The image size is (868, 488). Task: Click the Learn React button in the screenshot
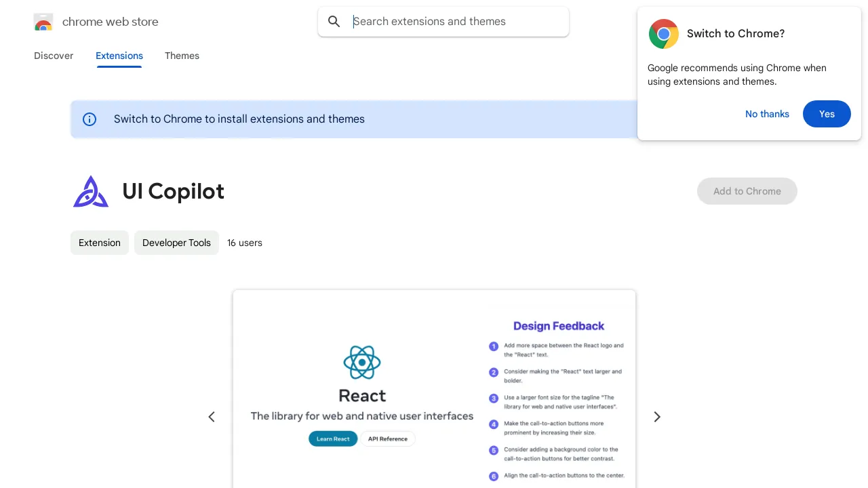(333, 439)
